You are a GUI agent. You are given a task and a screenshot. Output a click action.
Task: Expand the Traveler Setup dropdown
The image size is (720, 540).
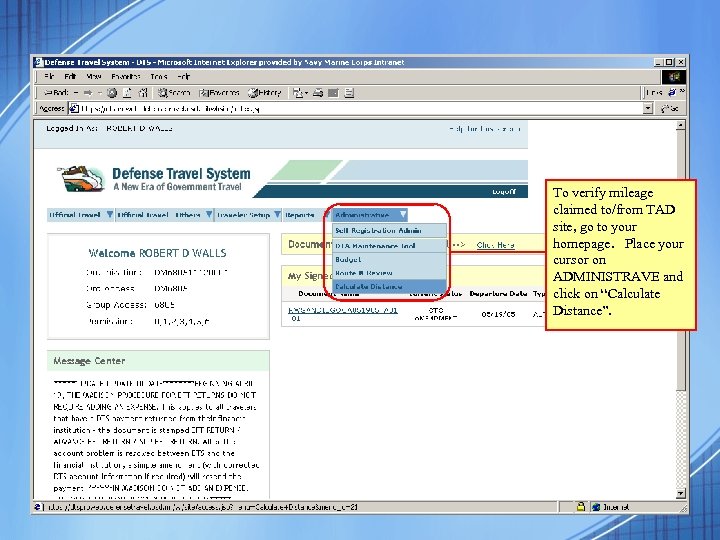pos(277,214)
